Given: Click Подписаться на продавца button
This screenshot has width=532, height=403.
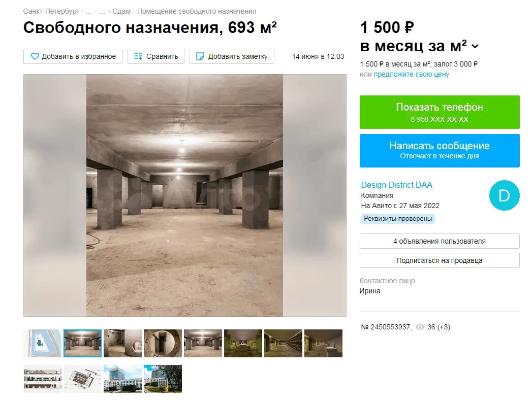Looking at the screenshot, I should [440, 260].
